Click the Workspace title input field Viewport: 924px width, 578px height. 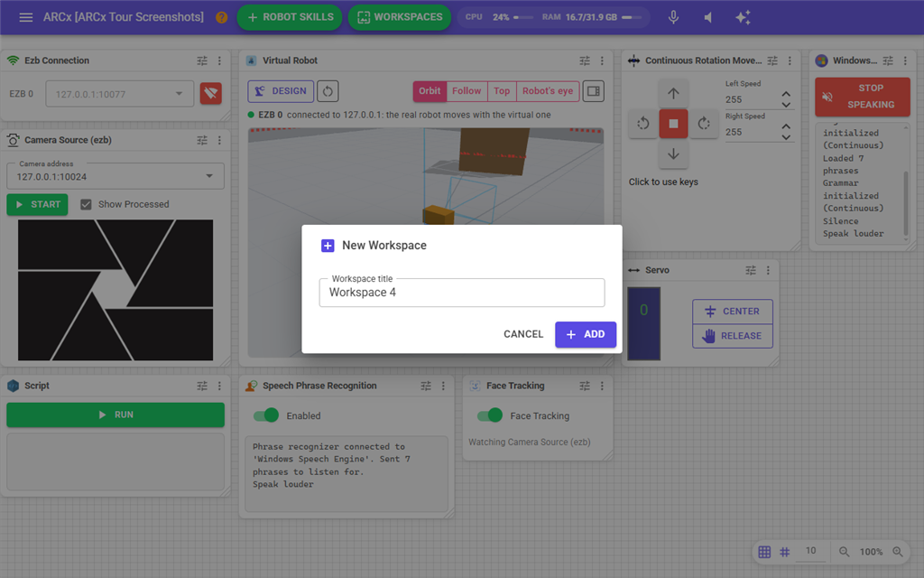[x=462, y=293]
